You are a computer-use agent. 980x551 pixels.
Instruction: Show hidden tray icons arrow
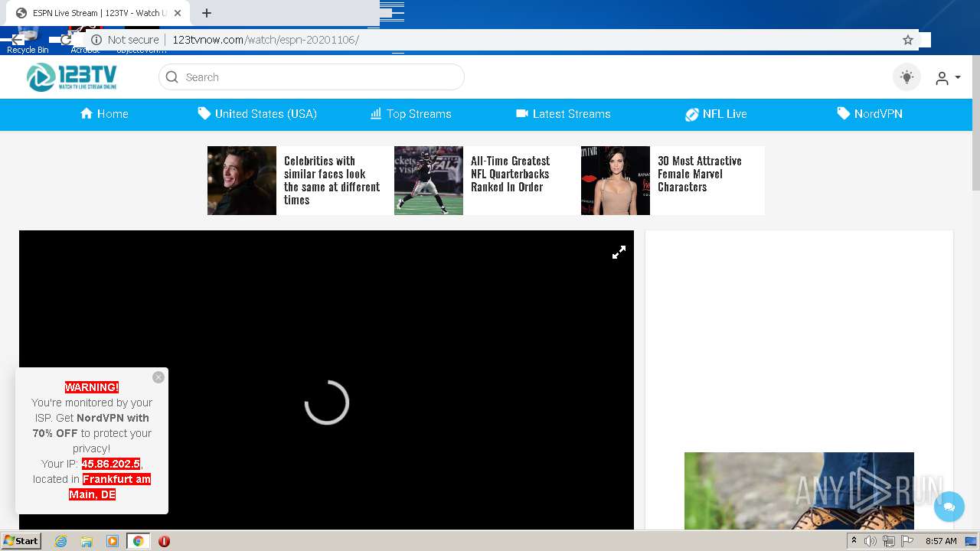(x=854, y=541)
